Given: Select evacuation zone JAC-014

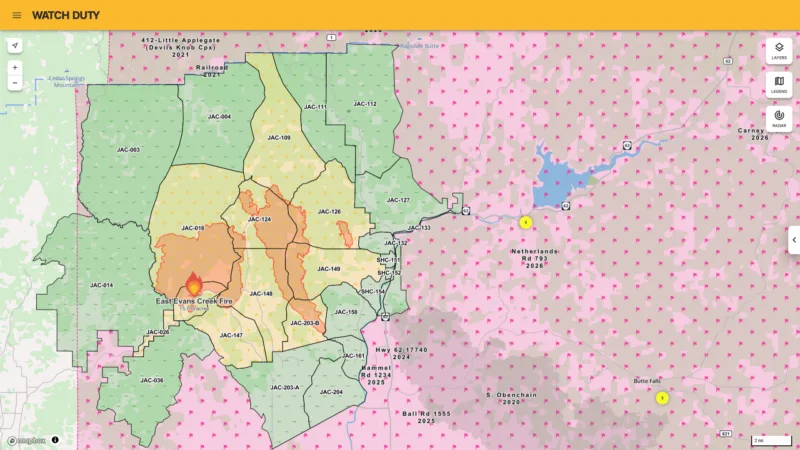Looking at the screenshot, I should coord(102,285).
